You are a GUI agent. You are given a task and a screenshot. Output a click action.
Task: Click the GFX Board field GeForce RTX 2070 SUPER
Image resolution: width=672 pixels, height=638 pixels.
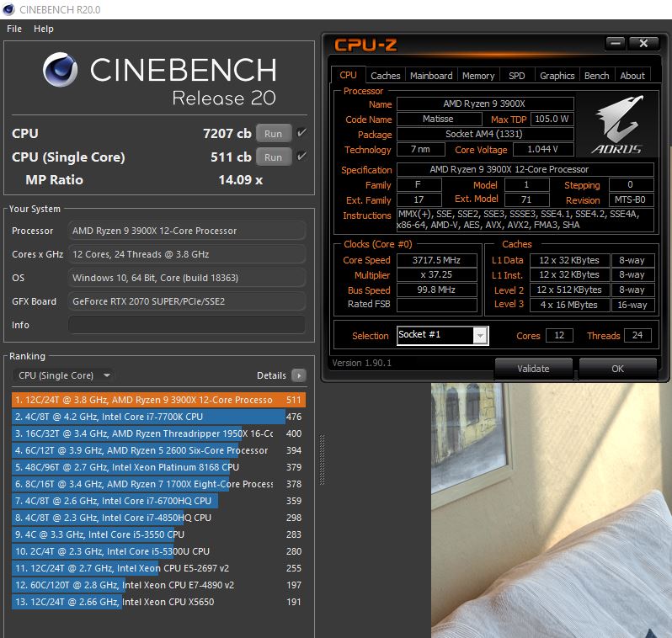pyautogui.click(x=186, y=301)
